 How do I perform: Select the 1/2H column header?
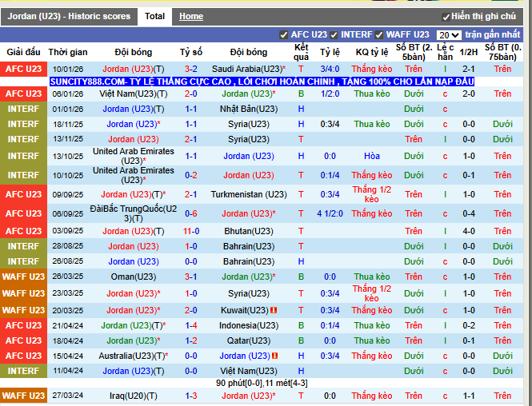coord(469,52)
